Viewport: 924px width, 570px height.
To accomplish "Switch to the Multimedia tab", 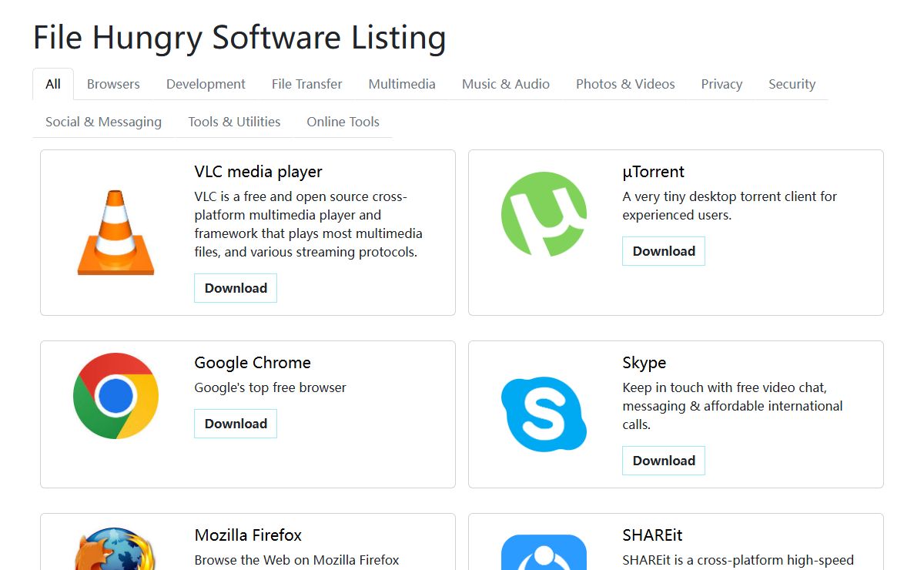I will [x=402, y=84].
